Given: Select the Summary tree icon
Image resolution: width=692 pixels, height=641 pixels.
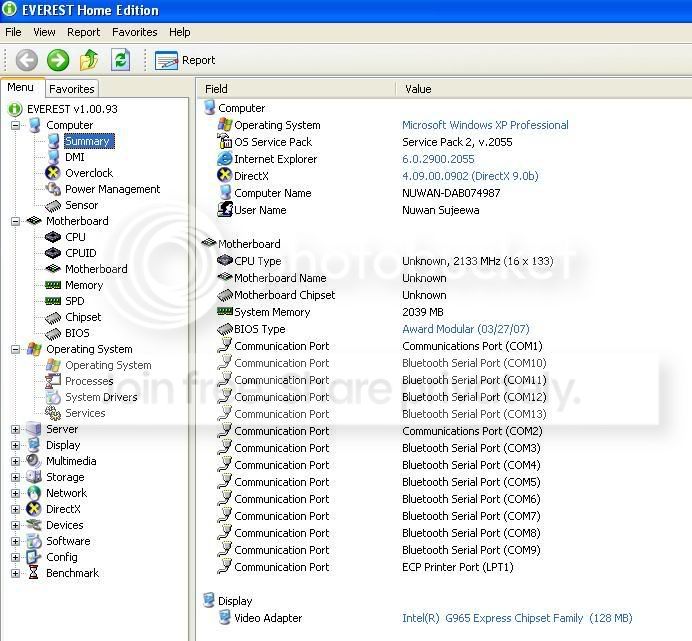Looking at the screenshot, I should click(53, 141).
